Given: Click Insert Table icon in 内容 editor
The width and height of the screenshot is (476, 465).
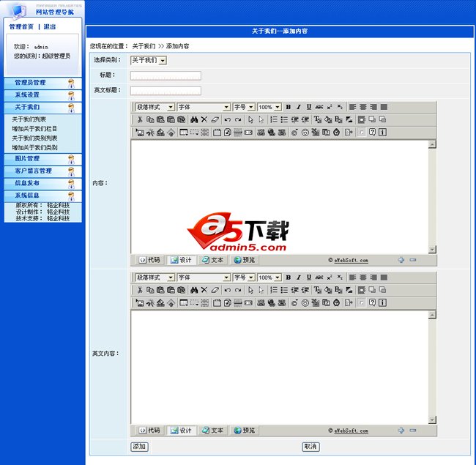Looking at the screenshot, I should [x=184, y=133].
